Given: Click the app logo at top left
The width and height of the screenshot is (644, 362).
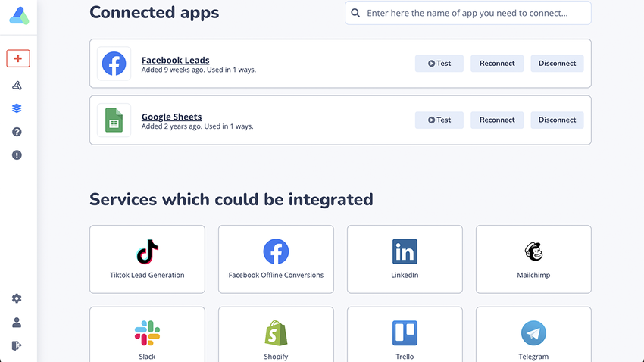Looking at the screenshot, I should pyautogui.click(x=18, y=15).
